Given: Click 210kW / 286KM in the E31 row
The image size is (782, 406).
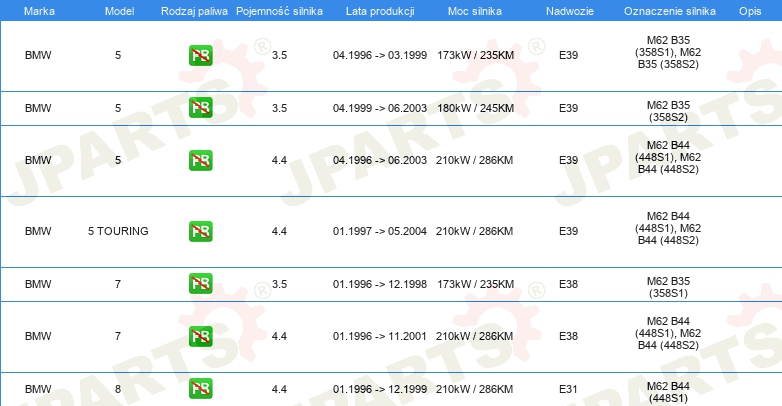Looking at the screenshot, I should [x=474, y=389].
